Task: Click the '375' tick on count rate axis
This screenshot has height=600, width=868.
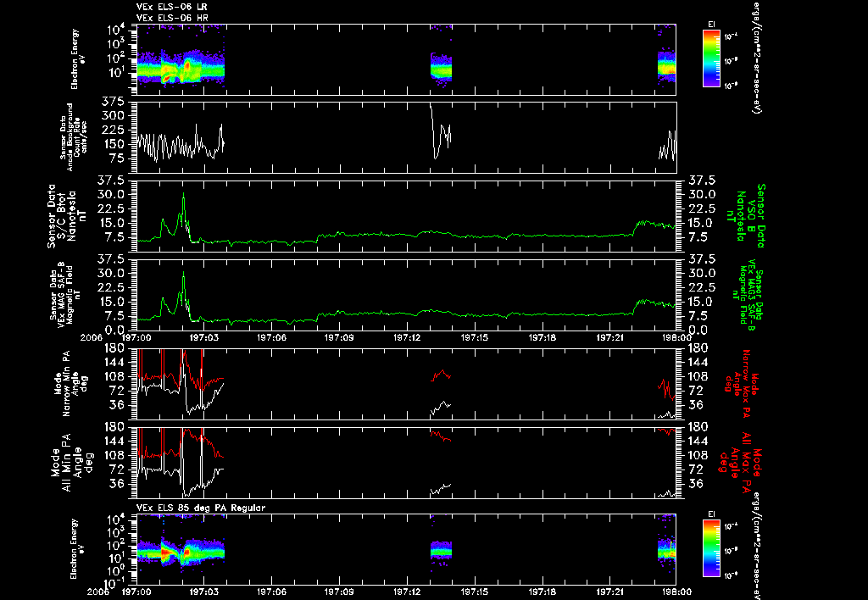Action: point(113,102)
